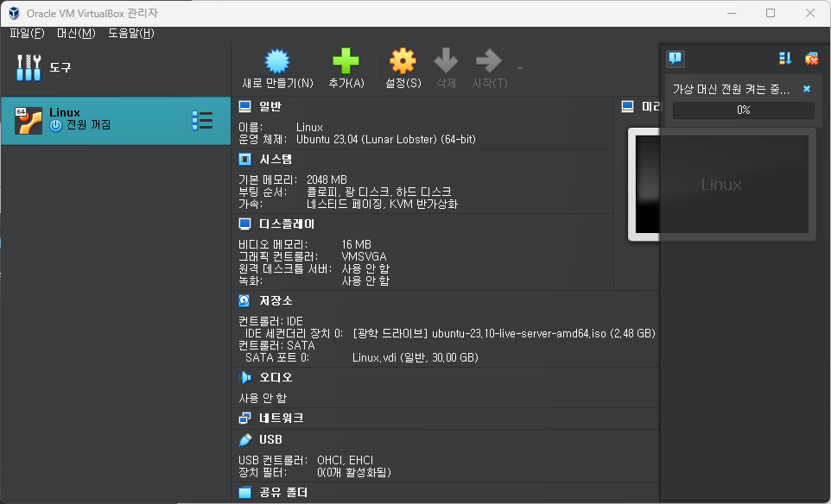Click the Display (디스플레이) monitor icon
The width and height of the screenshot is (831, 504).
pyautogui.click(x=244, y=224)
